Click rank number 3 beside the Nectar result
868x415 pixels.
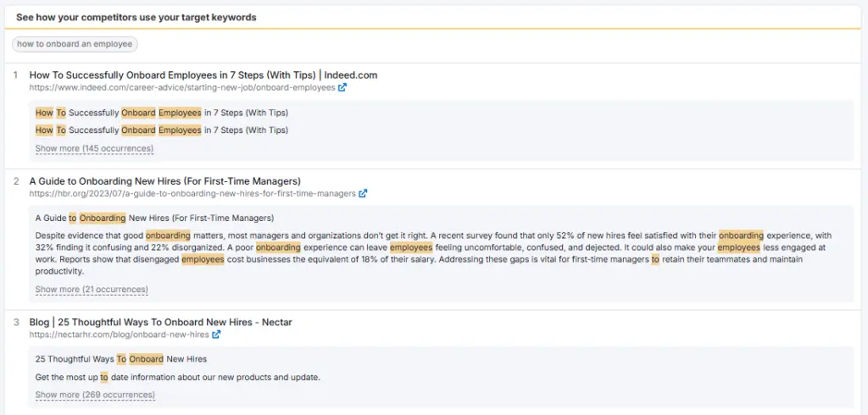coord(16,323)
